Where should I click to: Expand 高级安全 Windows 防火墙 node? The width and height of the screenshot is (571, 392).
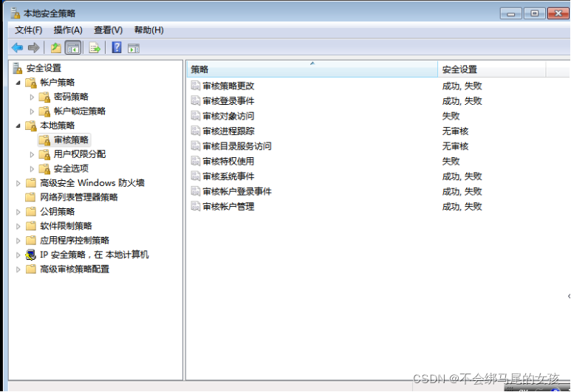[18, 183]
